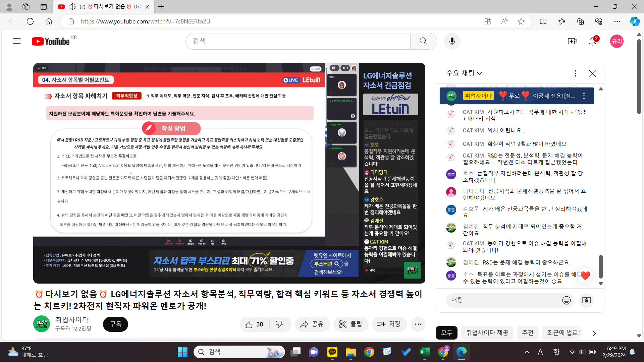Open Windows Start menu

[182, 352]
